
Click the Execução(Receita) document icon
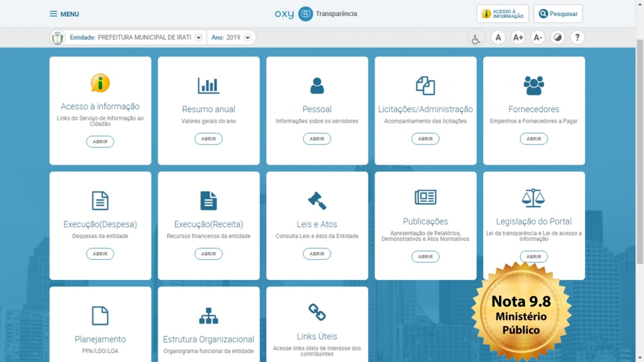pos(208,200)
